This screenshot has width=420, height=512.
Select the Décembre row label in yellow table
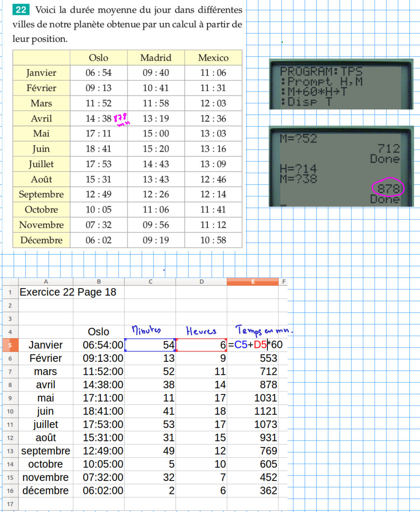click(41, 240)
